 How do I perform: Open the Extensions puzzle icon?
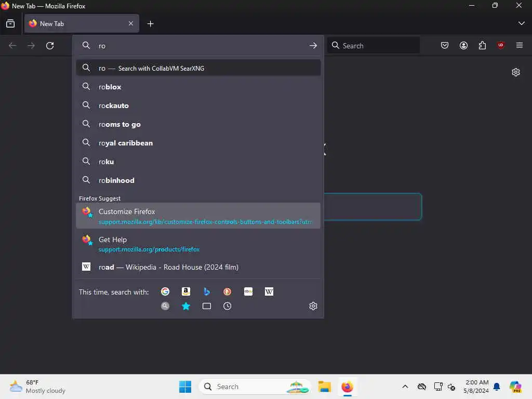click(x=482, y=46)
